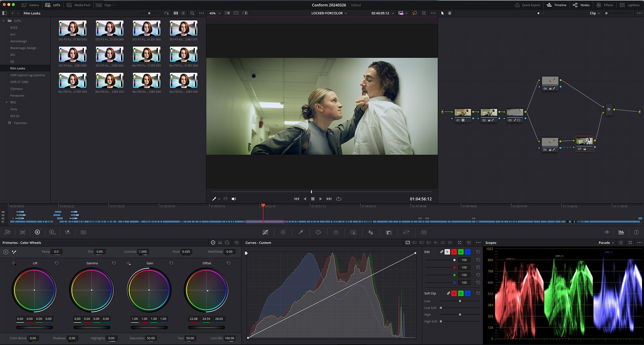Expand the RED LUT folder
Image resolution: width=644 pixels, height=345 pixels.
coord(7,102)
